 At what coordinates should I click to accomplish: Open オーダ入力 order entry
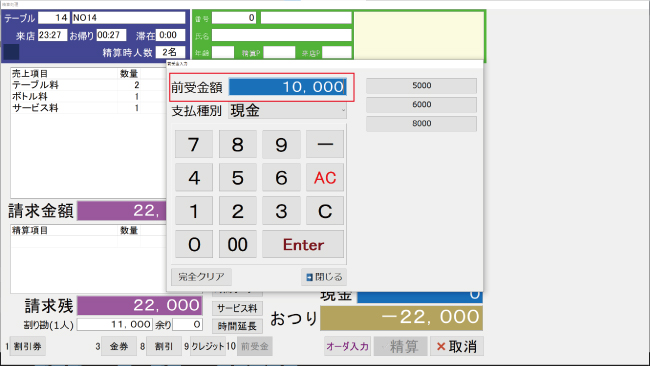coord(347,346)
